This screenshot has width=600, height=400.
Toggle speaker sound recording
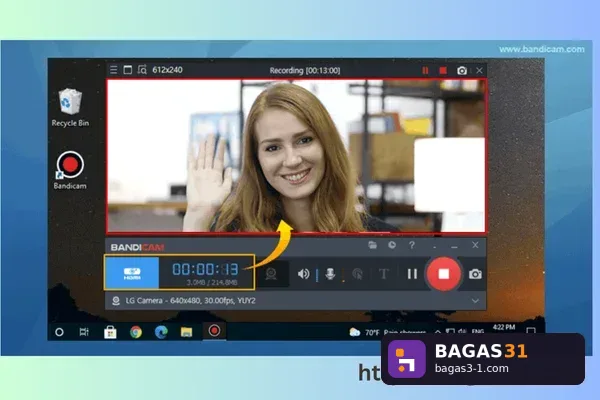(x=303, y=274)
